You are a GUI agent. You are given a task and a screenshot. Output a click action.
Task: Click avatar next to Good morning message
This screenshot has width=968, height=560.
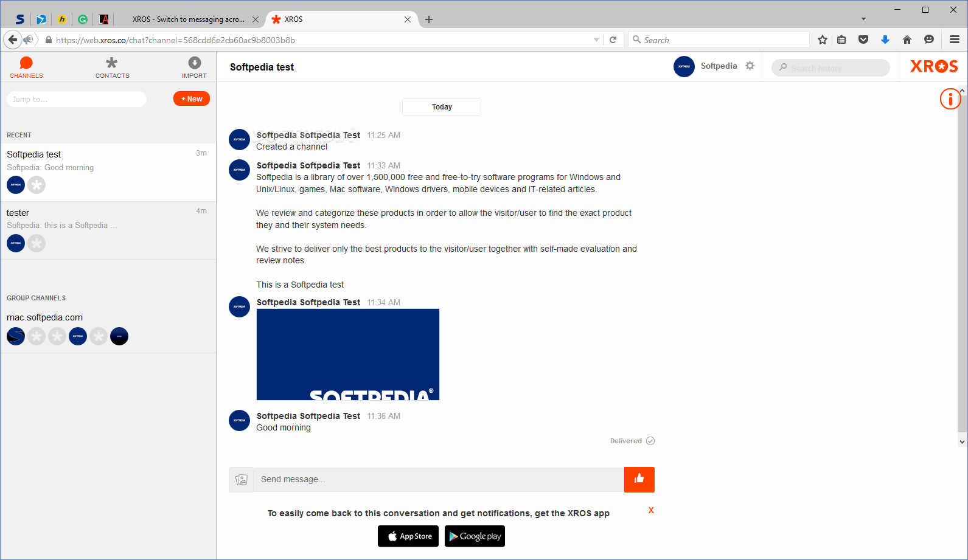pyautogui.click(x=239, y=420)
